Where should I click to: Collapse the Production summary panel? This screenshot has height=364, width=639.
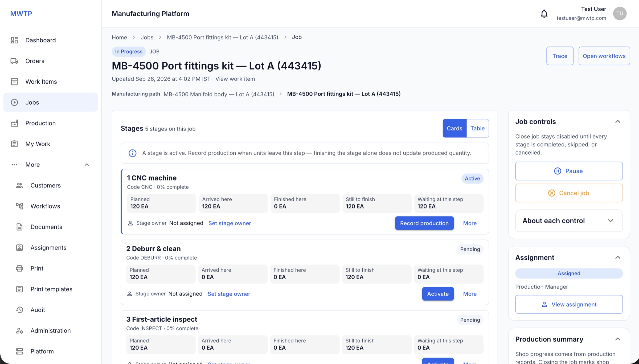618,339
